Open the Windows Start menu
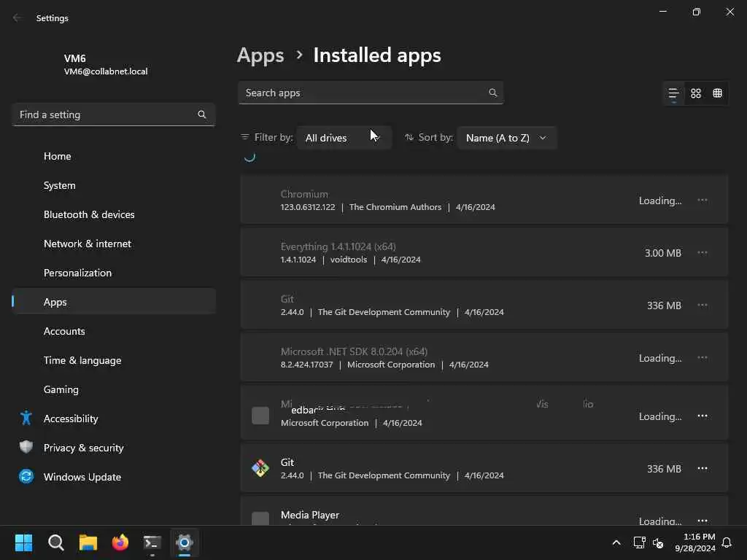The height and width of the screenshot is (560, 747). [x=24, y=542]
